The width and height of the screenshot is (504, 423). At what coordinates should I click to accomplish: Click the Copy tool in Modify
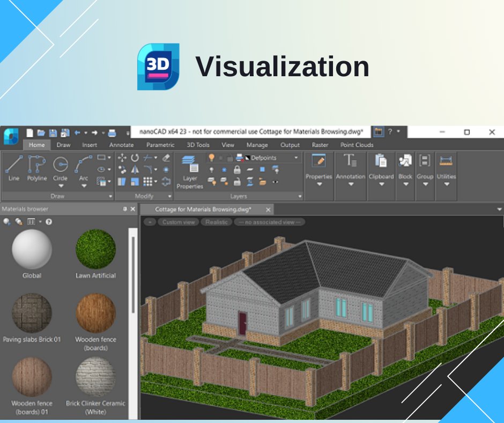[x=122, y=170]
